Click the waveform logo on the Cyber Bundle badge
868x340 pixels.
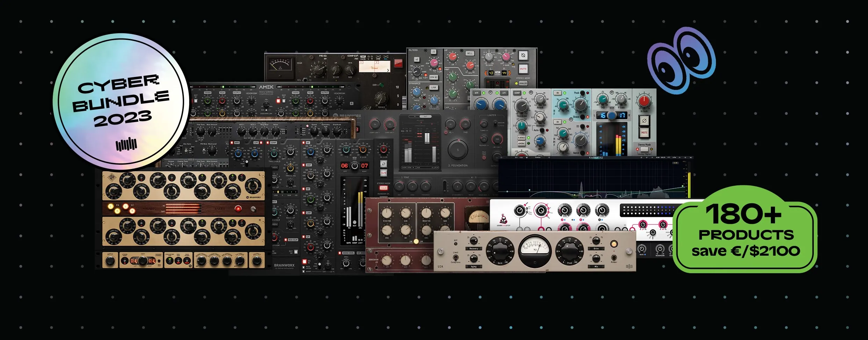pyautogui.click(x=126, y=144)
